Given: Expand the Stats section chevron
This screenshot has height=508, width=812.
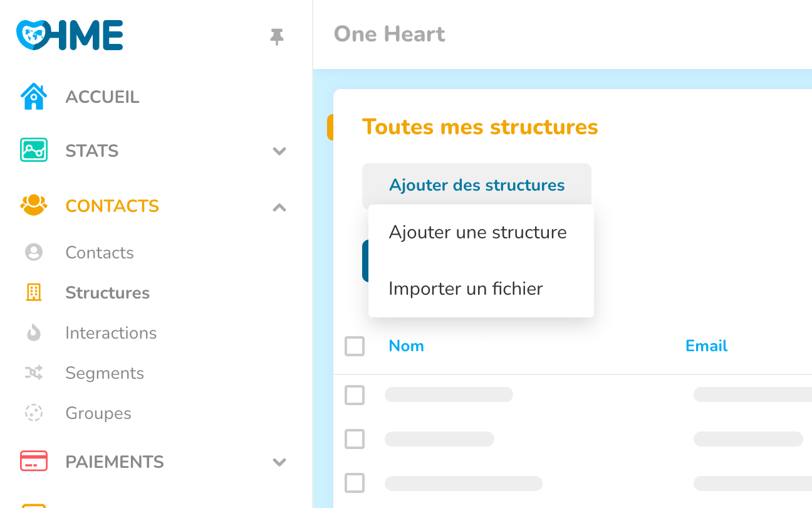Looking at the screenshot, I should [279, 151].
